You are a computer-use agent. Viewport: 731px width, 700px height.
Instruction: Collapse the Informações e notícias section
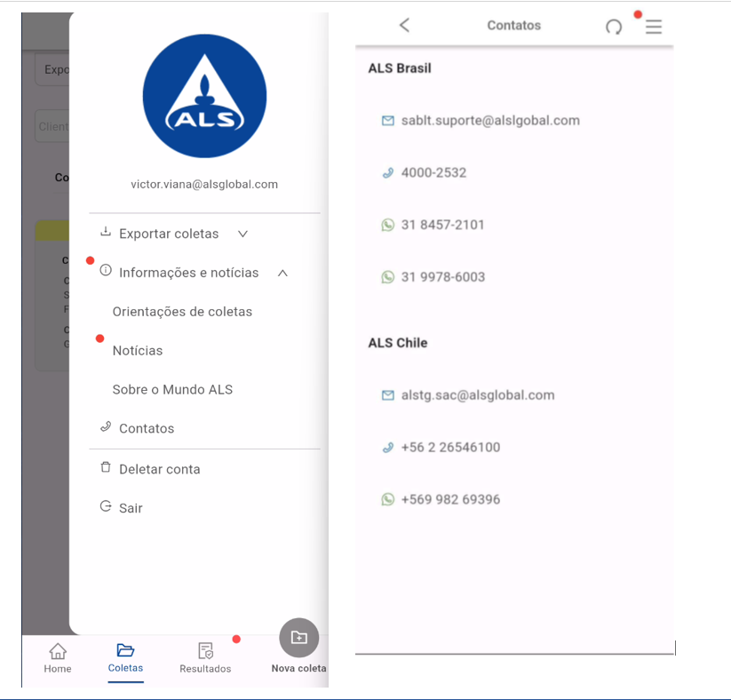click(282, 273)
